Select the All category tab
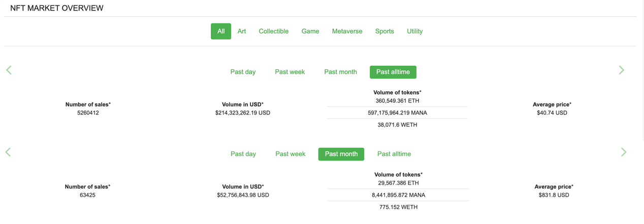644x224 pixels. pyautogui.click(x=221, y=31)
